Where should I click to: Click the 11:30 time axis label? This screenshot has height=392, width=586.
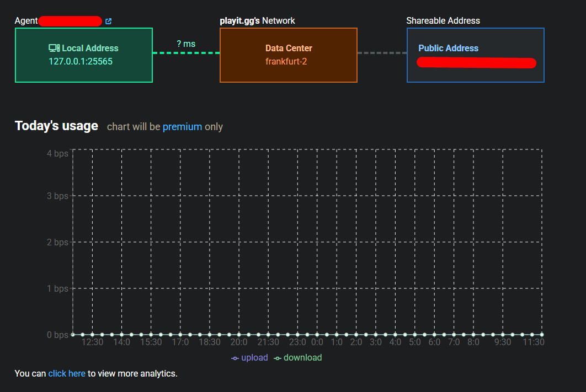click(534, 342)
